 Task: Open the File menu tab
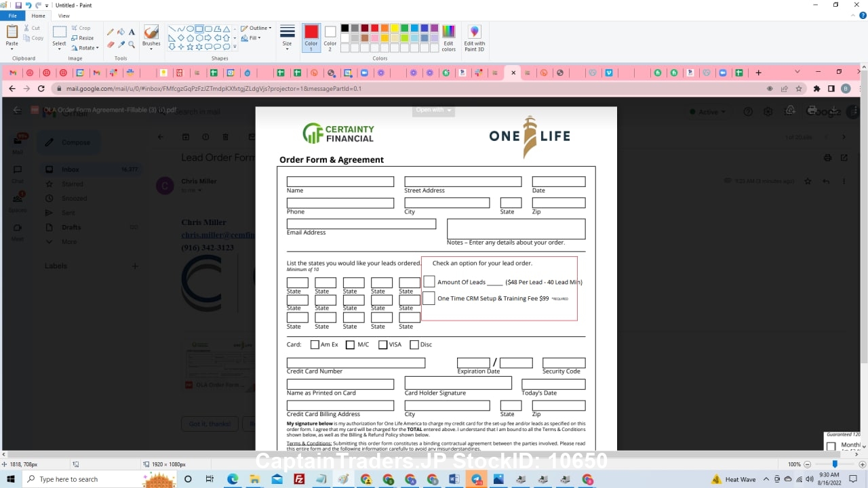[12, 16]
